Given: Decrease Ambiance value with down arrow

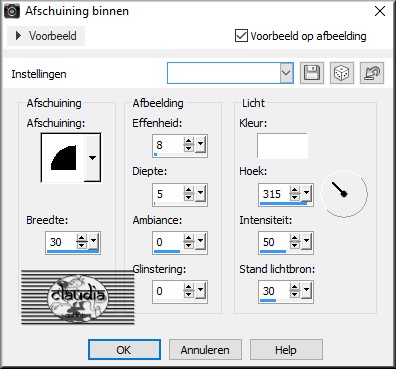Looking at the screenshot, I should (x=189, y=245).
